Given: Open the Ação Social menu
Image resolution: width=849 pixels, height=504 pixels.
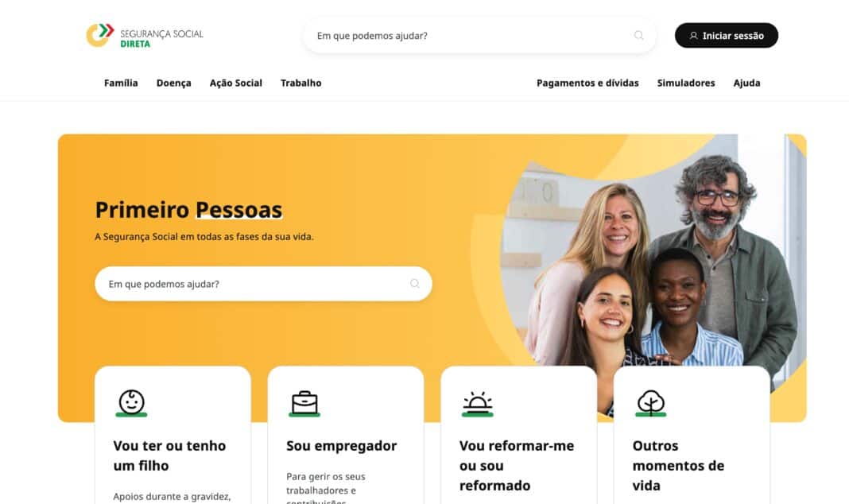Looking at the screenshot, I should tap(236, 83).
